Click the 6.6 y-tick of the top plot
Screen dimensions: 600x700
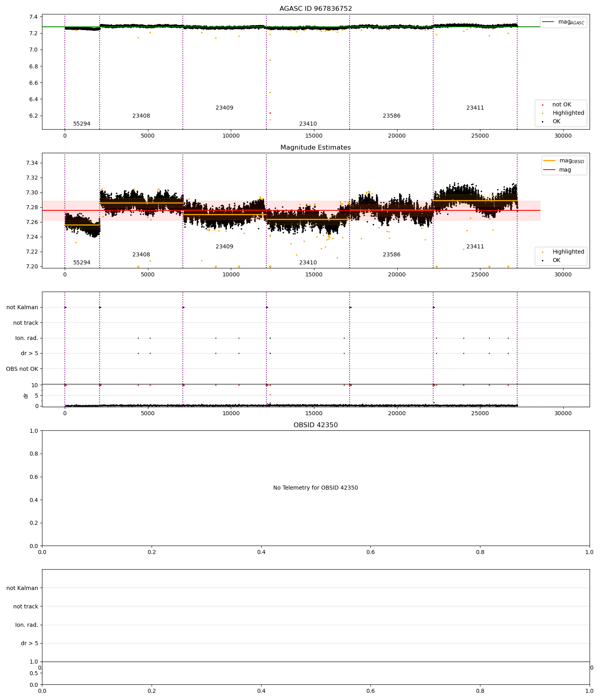[x=34, y=83]
